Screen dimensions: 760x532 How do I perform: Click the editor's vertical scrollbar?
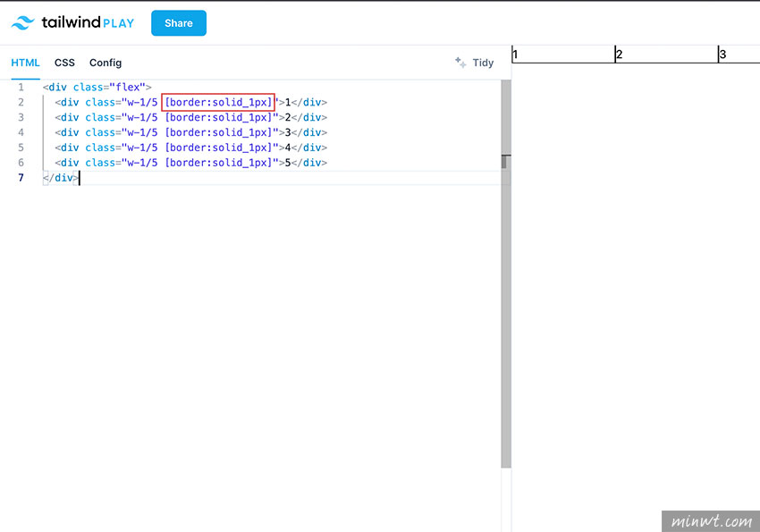click(x=506, y=274)
